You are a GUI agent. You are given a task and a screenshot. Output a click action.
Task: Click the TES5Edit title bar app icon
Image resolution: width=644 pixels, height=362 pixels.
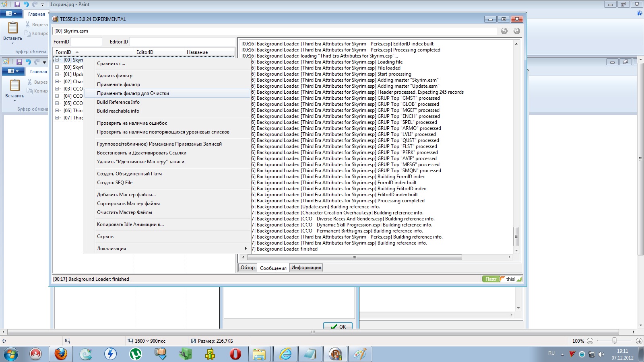[x=56, y=19]
